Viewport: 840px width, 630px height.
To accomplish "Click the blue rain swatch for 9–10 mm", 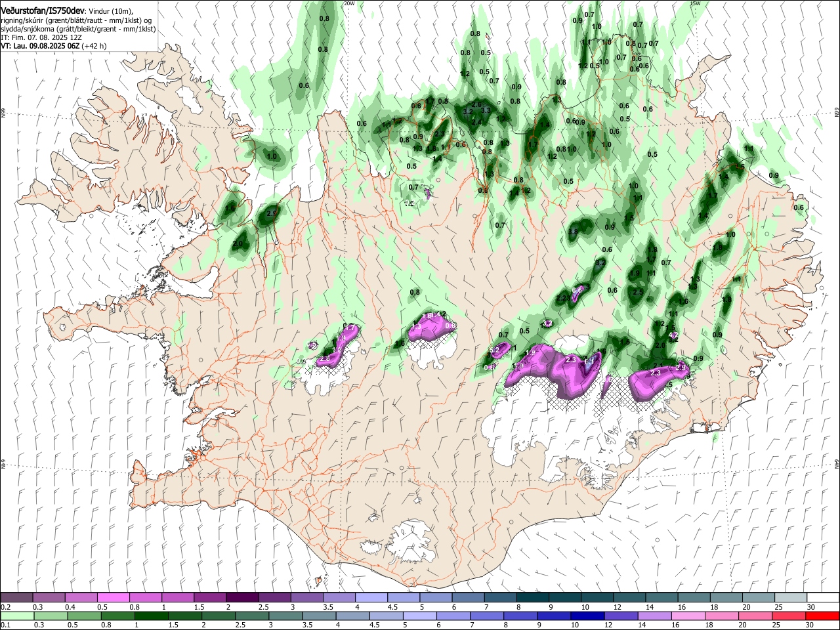I will [553, 616].
